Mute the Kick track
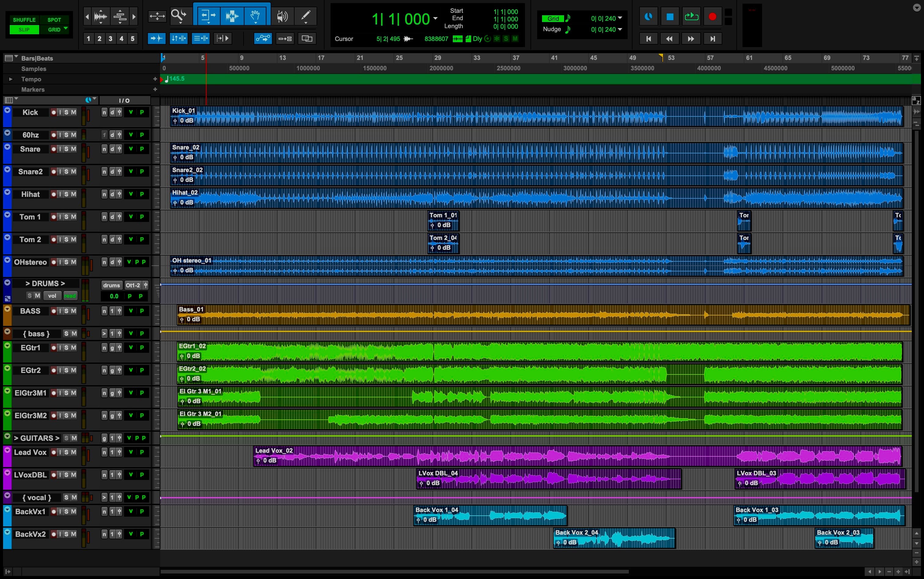This screenshot has height=579, width=924. pyautogui.click(x=74, y=112)
